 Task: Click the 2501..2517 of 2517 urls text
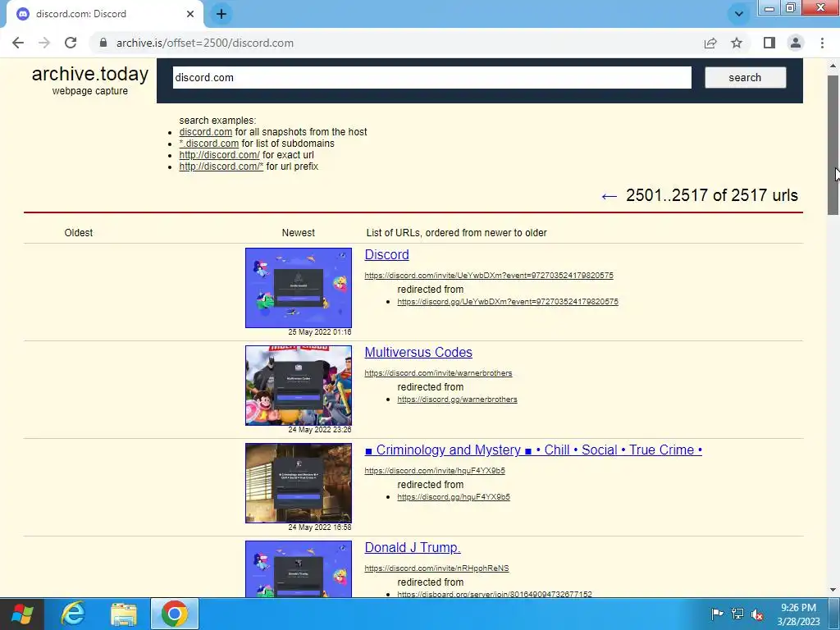(x=712, y=195)
